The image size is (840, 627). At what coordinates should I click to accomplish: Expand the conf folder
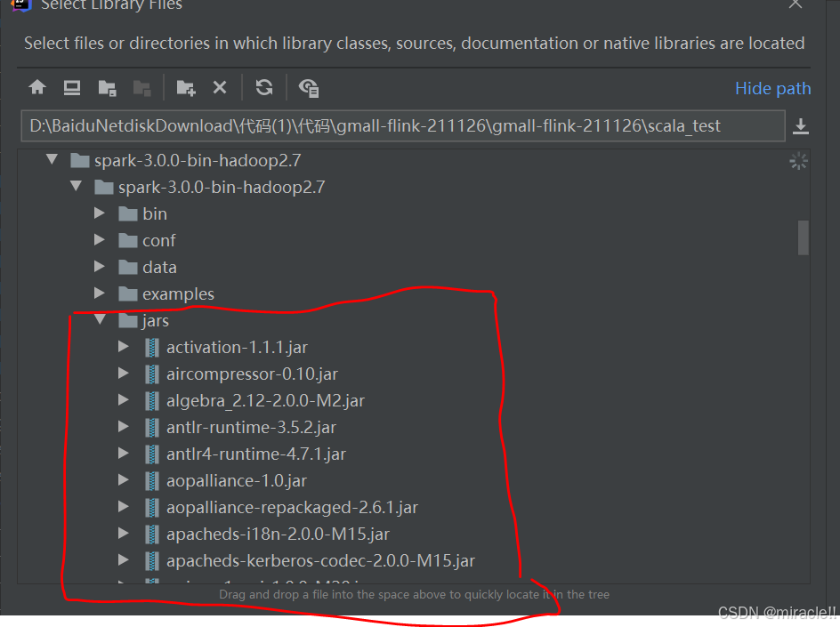(x=100, y=240)
